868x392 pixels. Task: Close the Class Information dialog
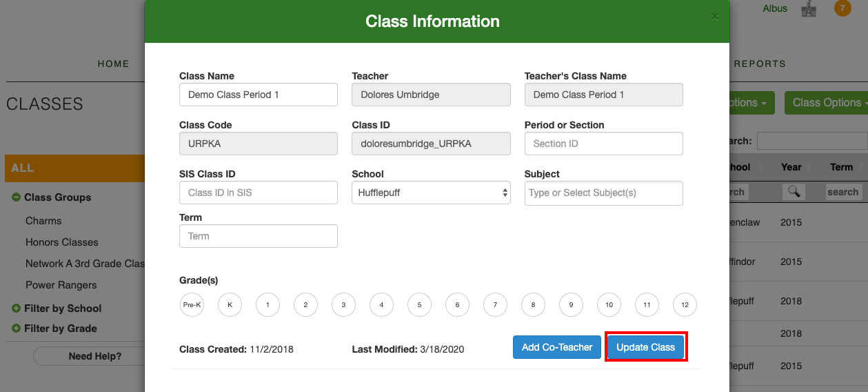click(715, 17)
